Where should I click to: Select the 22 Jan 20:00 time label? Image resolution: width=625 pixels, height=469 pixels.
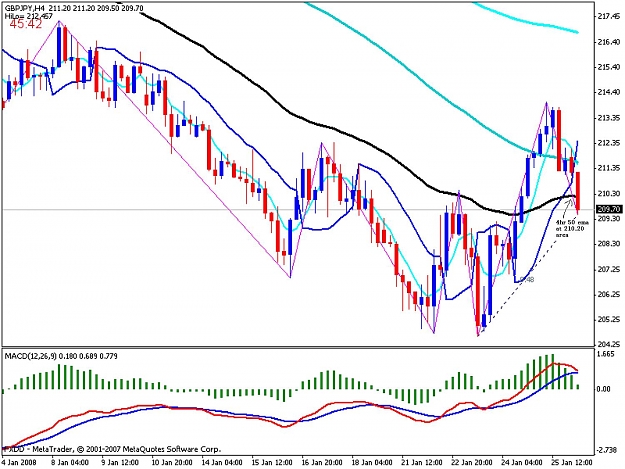tap(472, 463)
